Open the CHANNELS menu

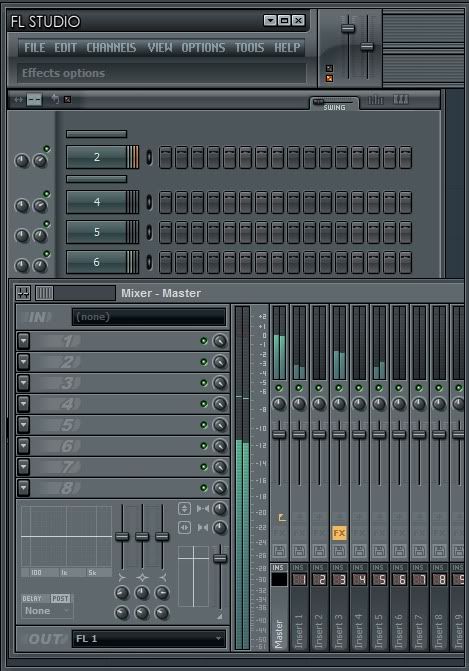coord(111,48)
